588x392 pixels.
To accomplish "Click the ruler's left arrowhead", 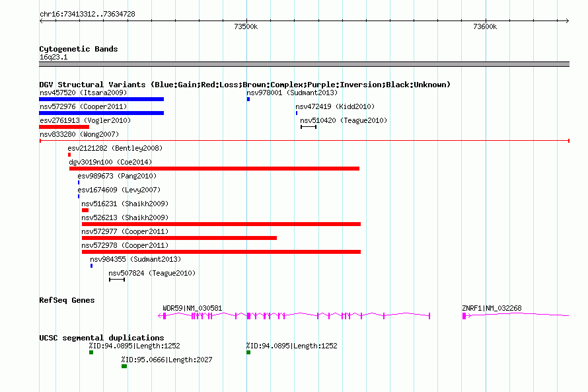I will (41, 20).
